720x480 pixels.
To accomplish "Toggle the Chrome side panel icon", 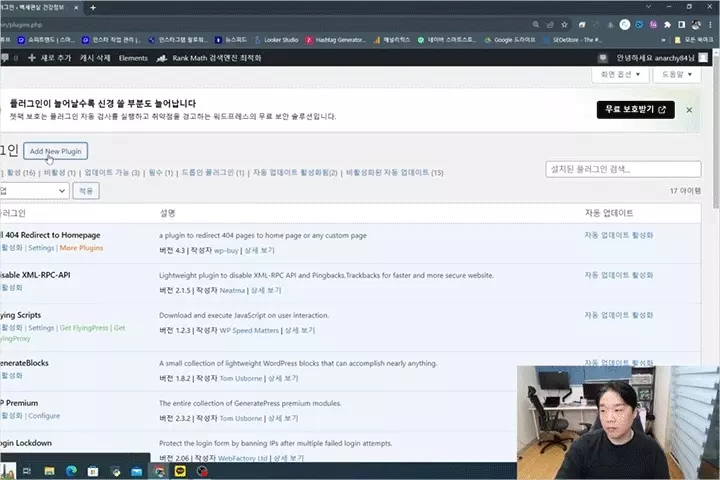I will click(681, 25).
